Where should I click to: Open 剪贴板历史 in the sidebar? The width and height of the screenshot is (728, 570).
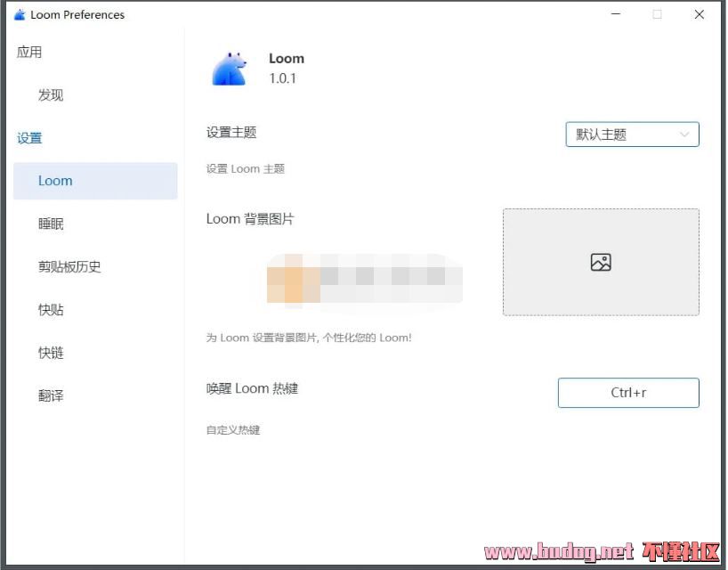tap(69, 266)
